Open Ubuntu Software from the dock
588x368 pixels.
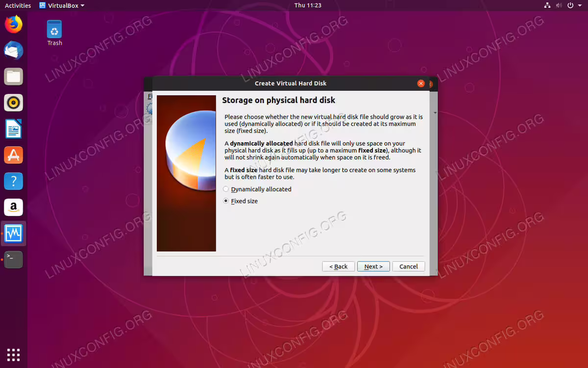[13, 155]
